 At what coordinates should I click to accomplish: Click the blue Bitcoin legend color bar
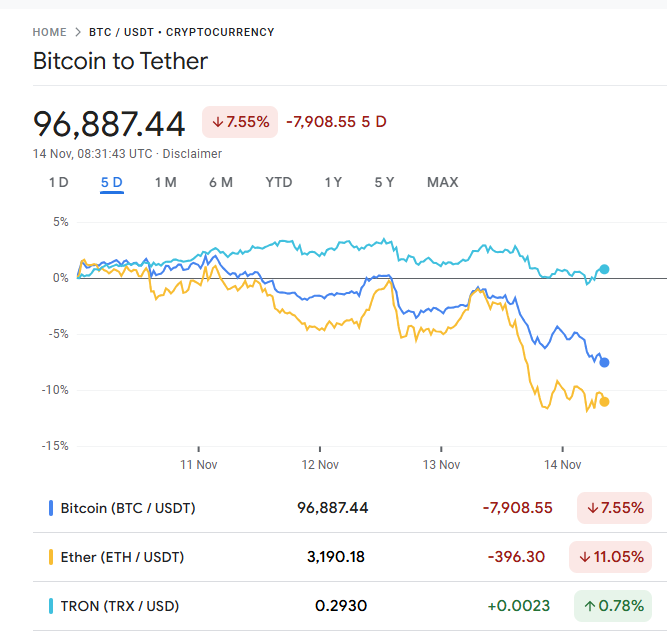pyautogui.click(x=51, y=508)
